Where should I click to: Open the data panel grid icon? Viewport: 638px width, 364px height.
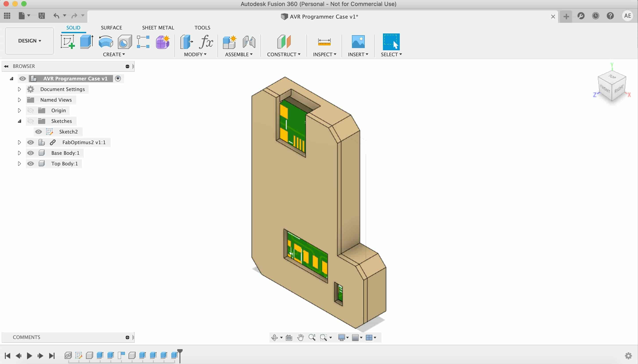tap(7, 16)
